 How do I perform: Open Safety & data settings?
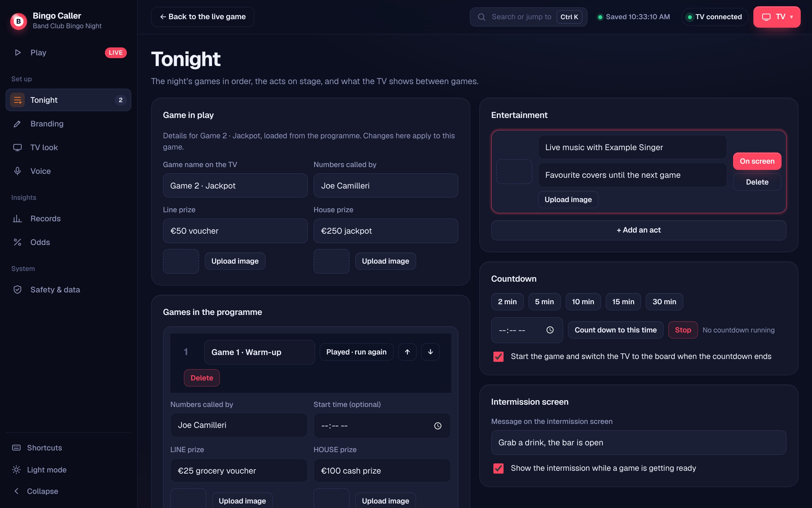pos(69,290)
